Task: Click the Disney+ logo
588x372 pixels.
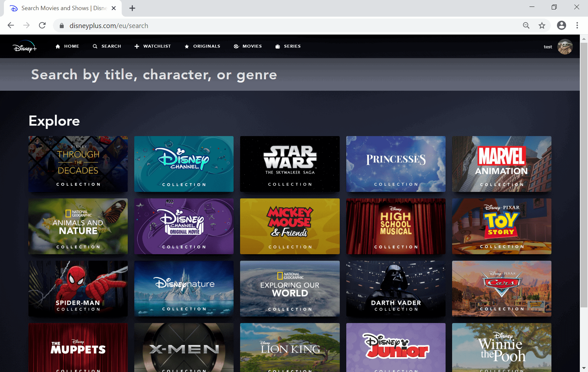Action: point(25,46)
